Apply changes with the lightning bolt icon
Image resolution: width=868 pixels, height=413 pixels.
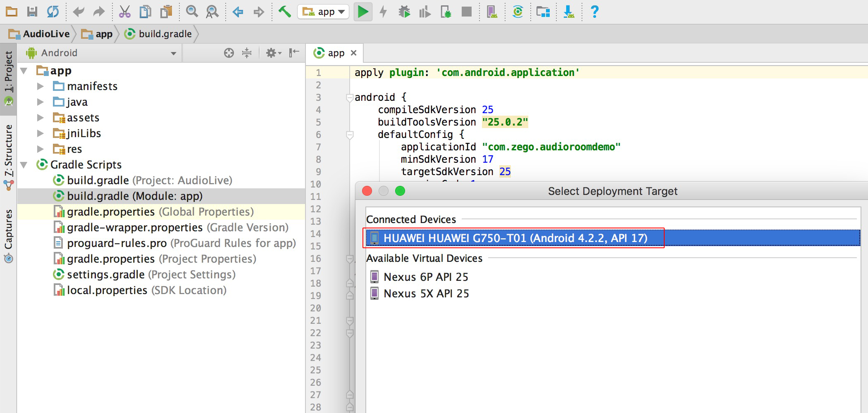click(384, 12)
